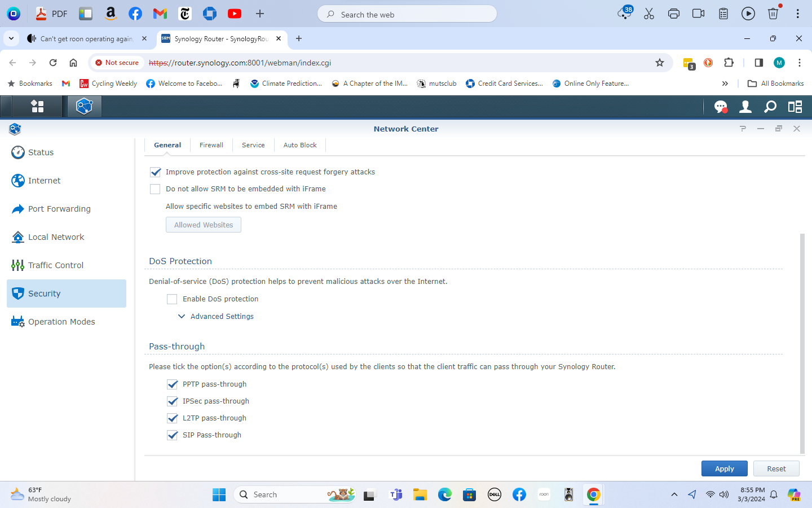Open the SRM widgets panel icon

tap(795, 106)
